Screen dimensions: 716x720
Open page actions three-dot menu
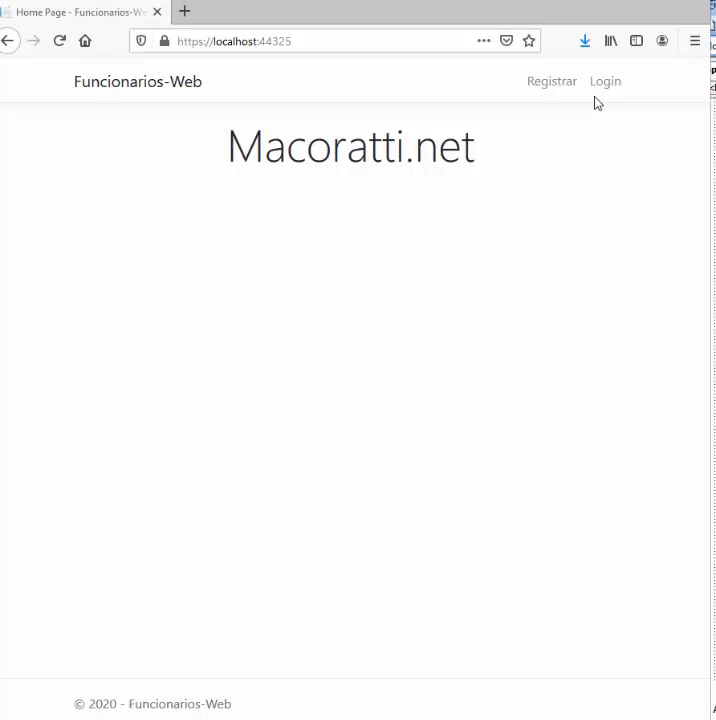484,41
